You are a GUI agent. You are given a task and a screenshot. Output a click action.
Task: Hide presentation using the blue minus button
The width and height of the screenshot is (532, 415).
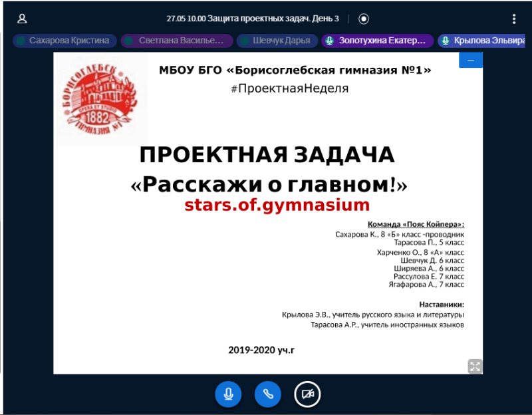pos(471,61)
